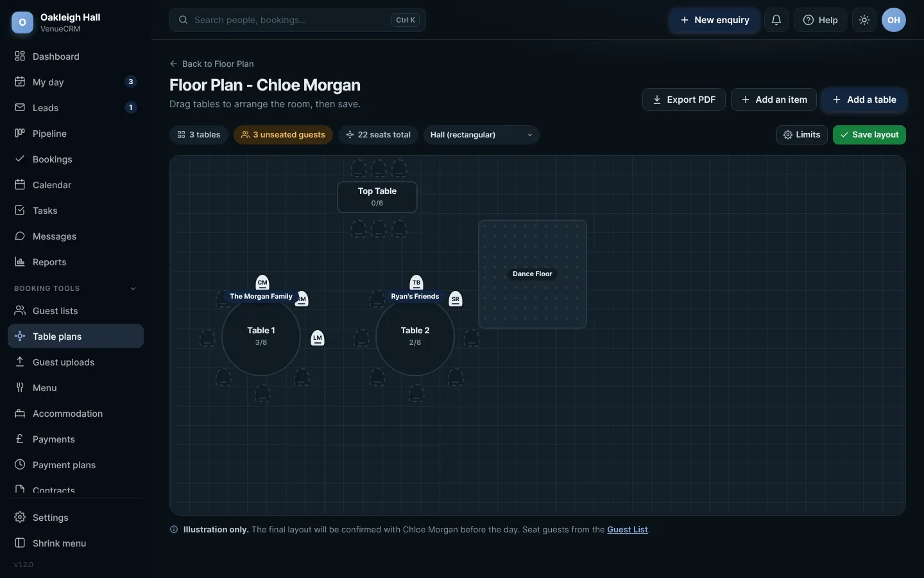Click the Oakleigh Hall logo icon
The image size is (924, 578).
(22, 22)
